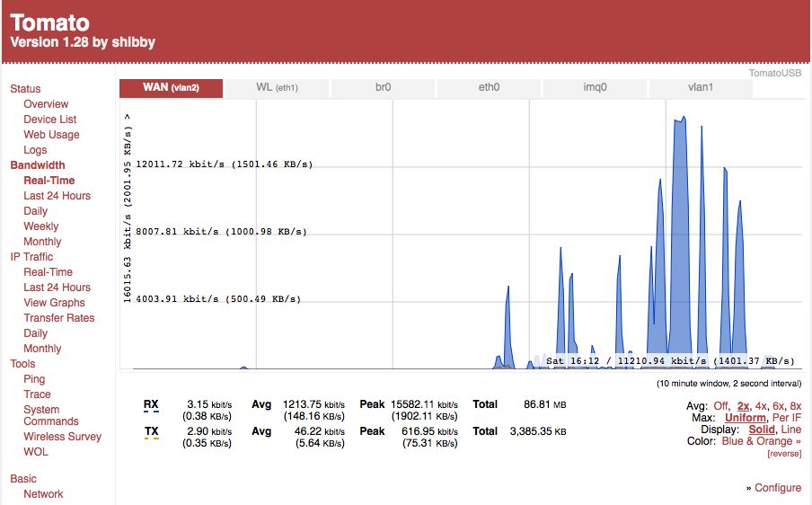The image size is (812, 505).
Task: Switch to the WAN (vlan2) tab
Action: pos(171,87)
